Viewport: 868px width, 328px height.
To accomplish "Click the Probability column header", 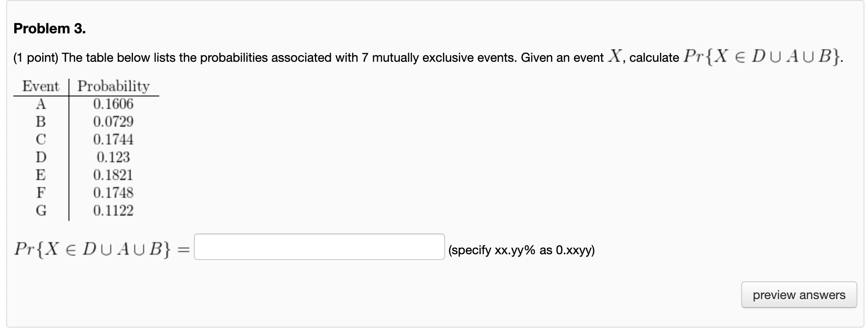I will click(x=113, y=87).
